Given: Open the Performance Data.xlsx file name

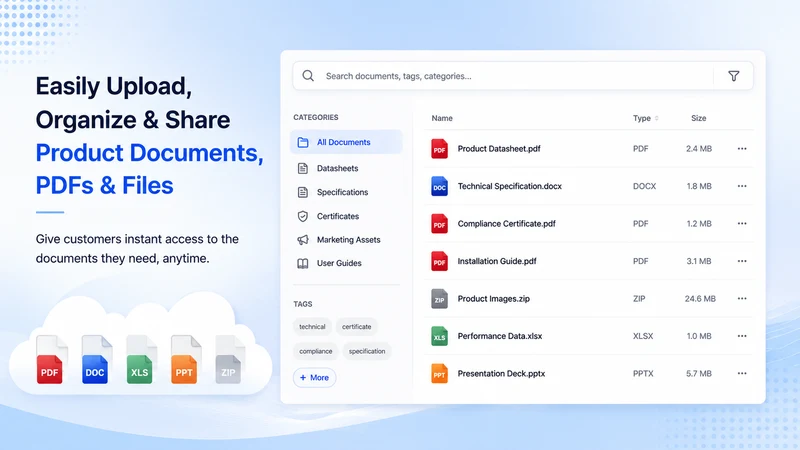Looking at the screenshot, I should (499, 336).
